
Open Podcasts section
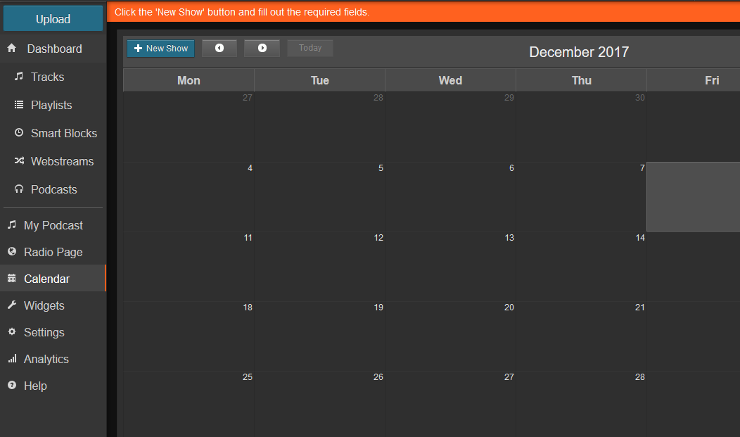(x=53, y=189)
